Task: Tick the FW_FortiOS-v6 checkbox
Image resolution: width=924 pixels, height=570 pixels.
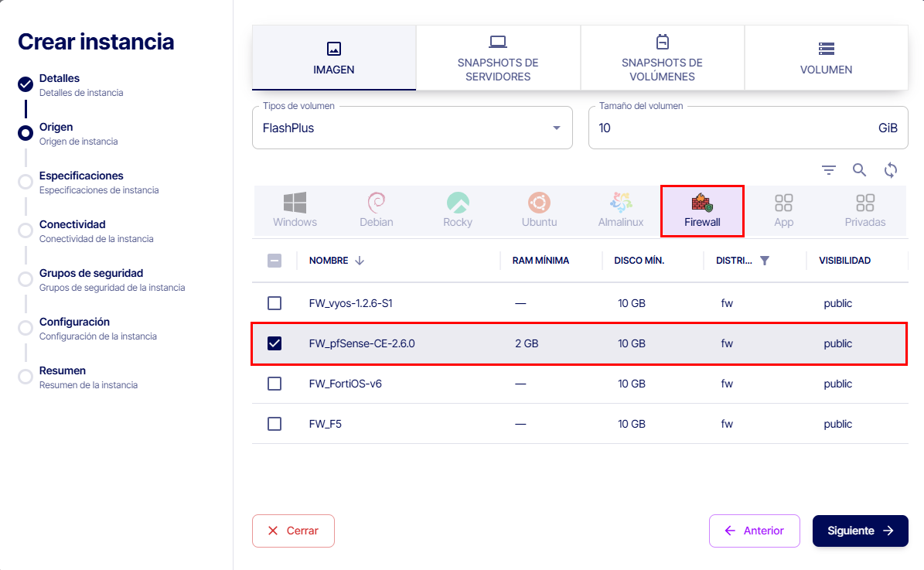Action: tap(274, 384)
